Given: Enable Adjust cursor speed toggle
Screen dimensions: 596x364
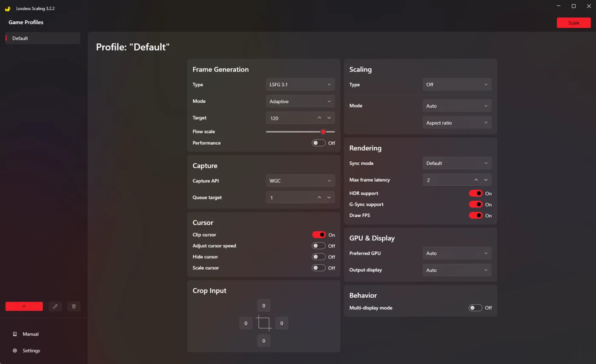Looking at the screenshot, I should tap(319, 246).
